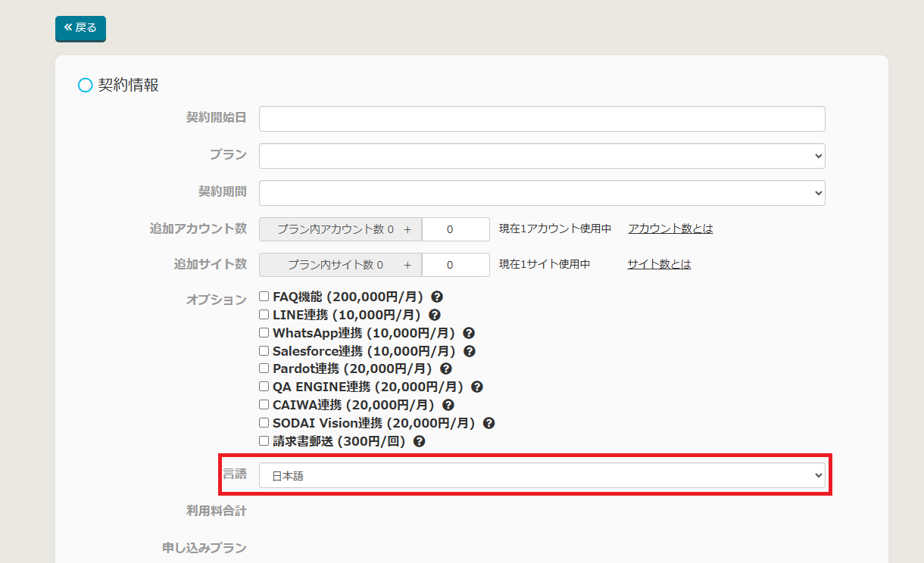Open the プラン dropdown
Viewport: 924px width, 563px height.
coord(542,155)
